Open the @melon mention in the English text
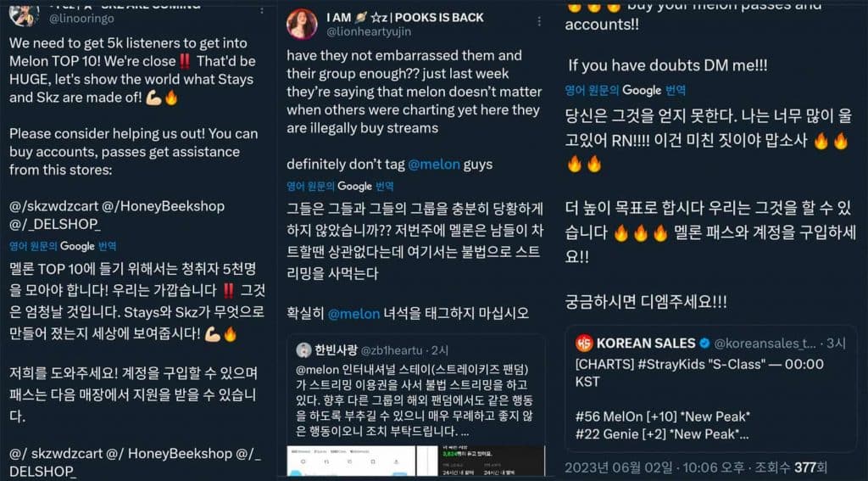Viewport: 868px width, 481px height. click(434, 165)
